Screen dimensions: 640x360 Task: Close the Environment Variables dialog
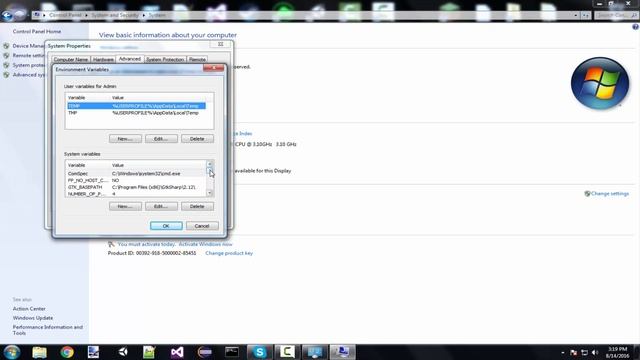(213, 68)
